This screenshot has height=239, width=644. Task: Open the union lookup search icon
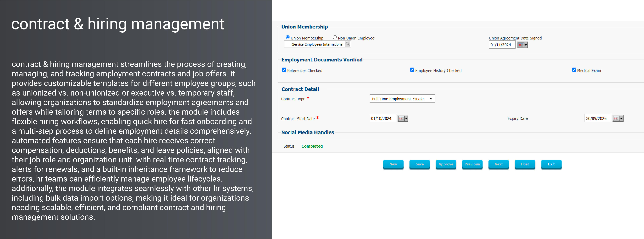tap(348, 44)
